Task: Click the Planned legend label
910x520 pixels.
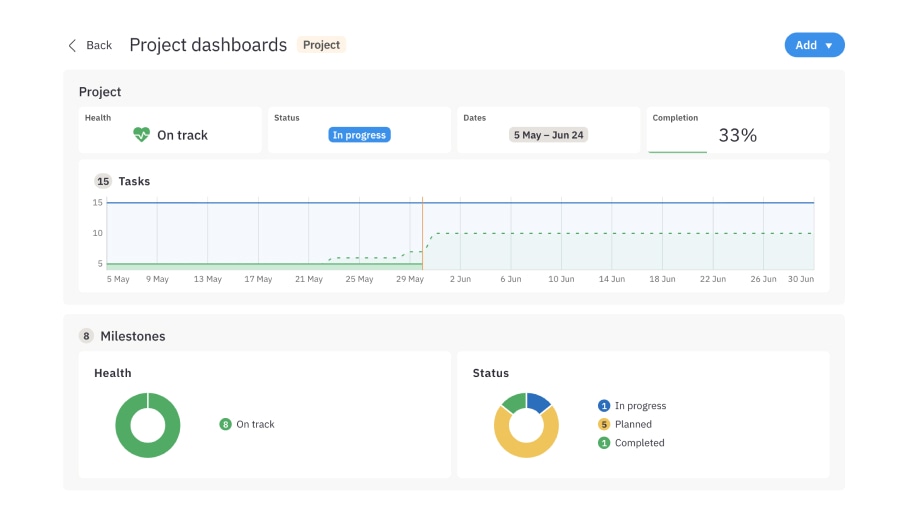Action: 633,424
